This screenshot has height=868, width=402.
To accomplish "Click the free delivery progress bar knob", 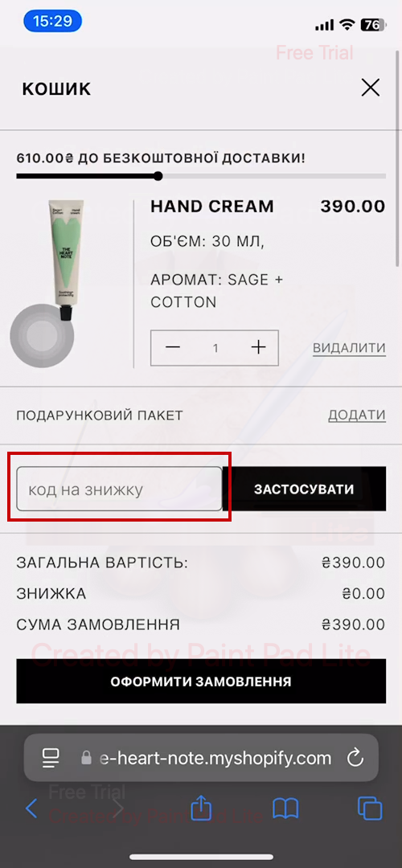I will tap(158, 176).
